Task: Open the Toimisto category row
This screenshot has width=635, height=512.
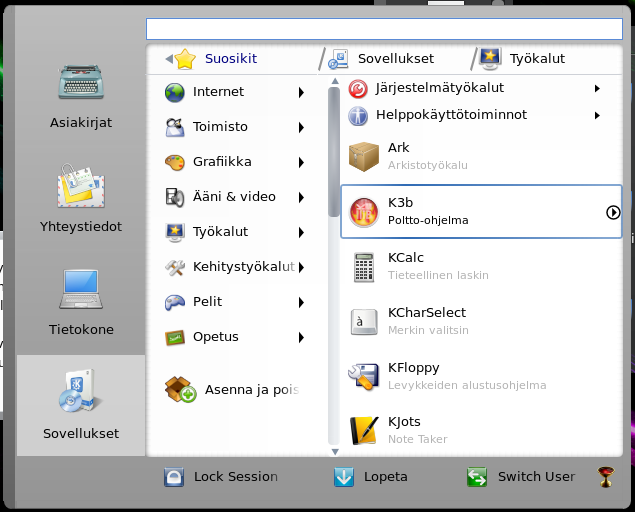Action: coord(235,127)
